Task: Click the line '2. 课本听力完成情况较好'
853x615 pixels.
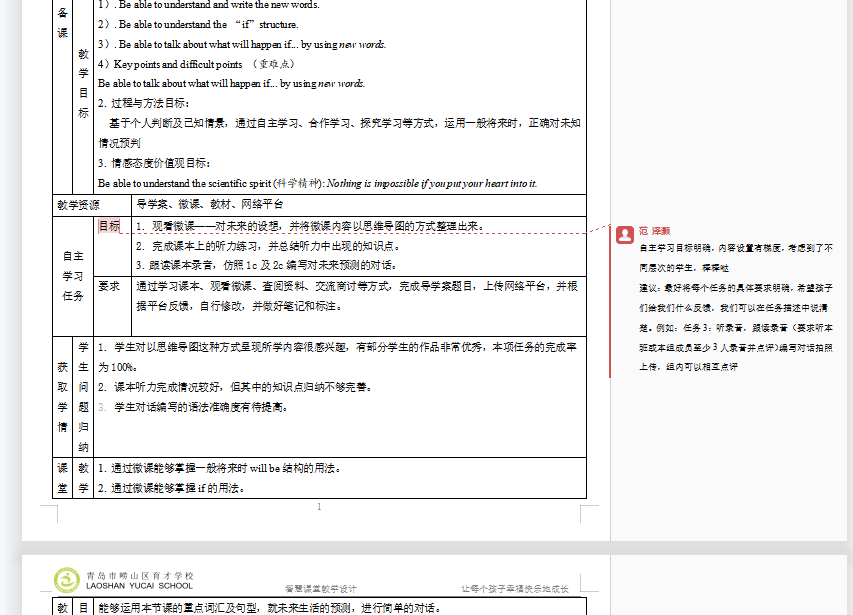Action: click(x=236, y=387)
